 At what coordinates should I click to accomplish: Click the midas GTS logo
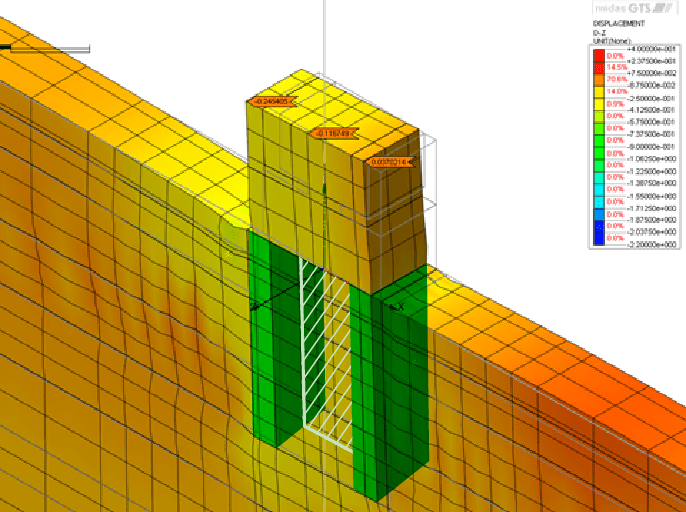coord(638,6)
